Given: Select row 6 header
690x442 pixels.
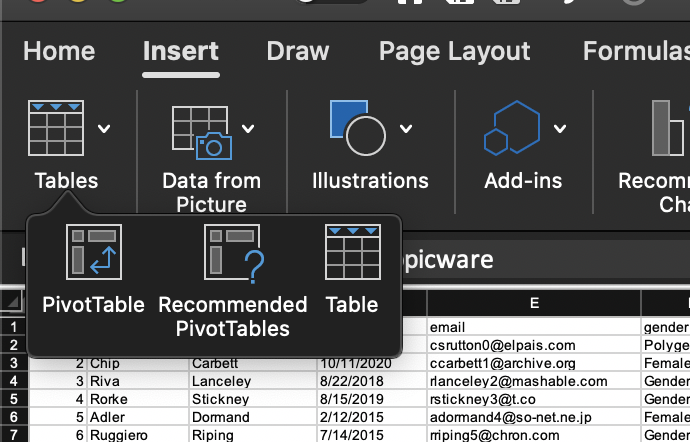Looking at the screenshot, I should [14, 417].
